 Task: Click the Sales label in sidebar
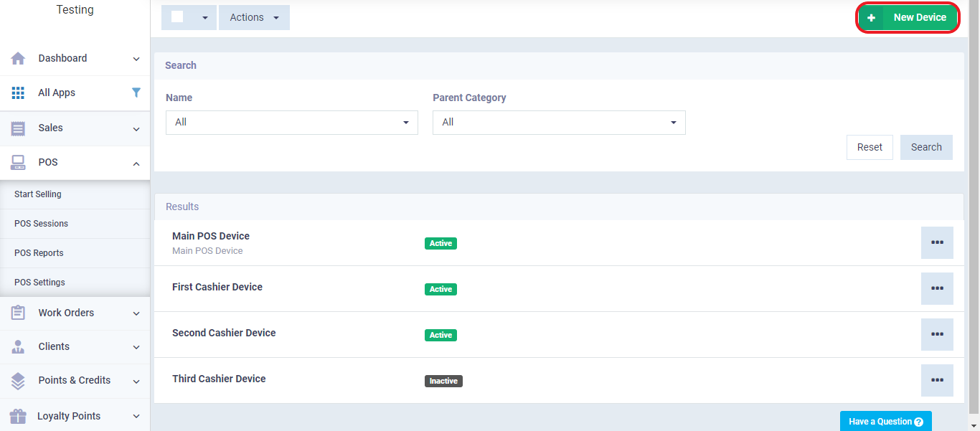coord(50,128)
